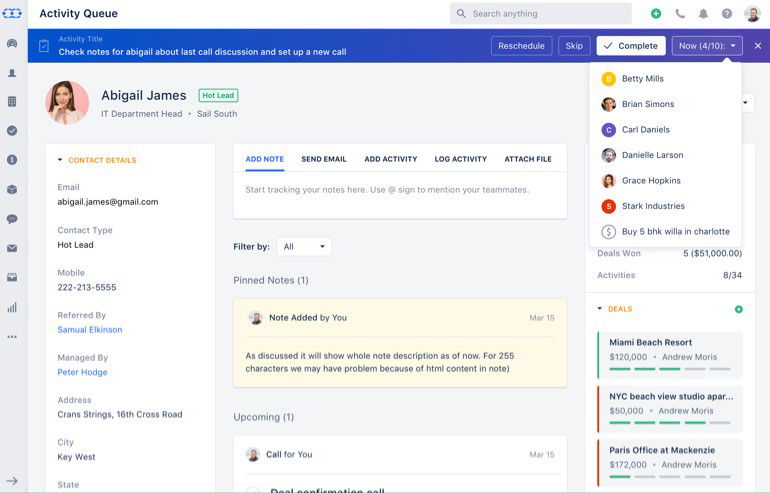Collapse the Contact Details section
The width and height of the screenshot is (770, 493).
coord(60,160)
